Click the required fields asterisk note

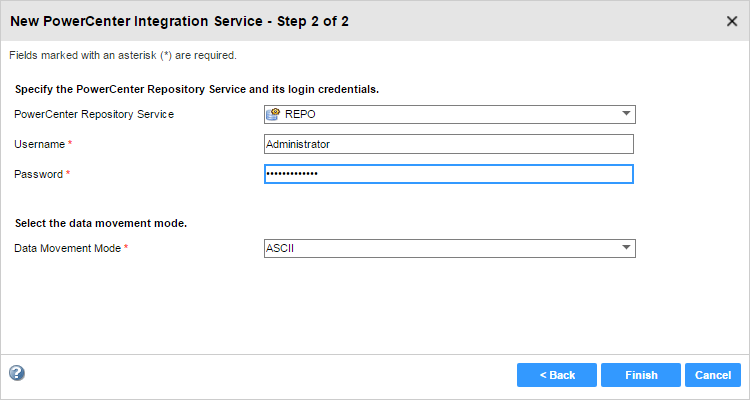pyautogui.click(x=122, y=55)
